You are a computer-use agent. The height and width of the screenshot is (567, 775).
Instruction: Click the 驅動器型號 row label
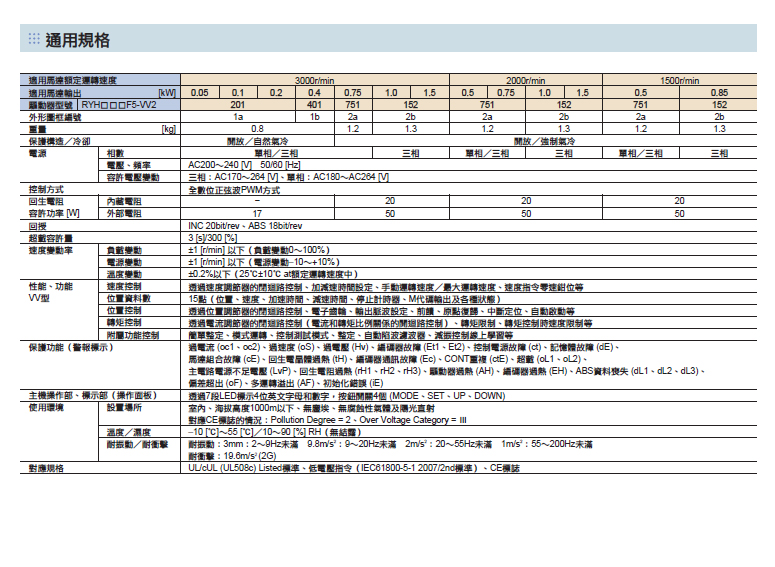51,104
